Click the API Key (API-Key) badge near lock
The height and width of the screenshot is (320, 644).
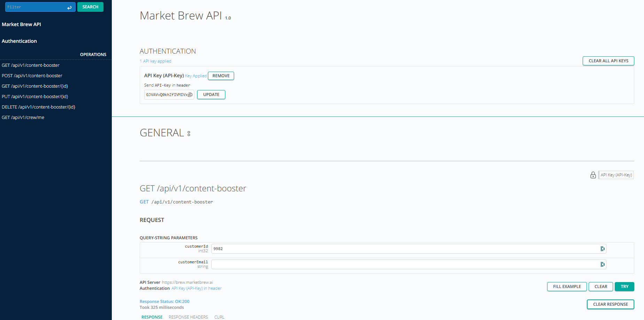[616, 175]
